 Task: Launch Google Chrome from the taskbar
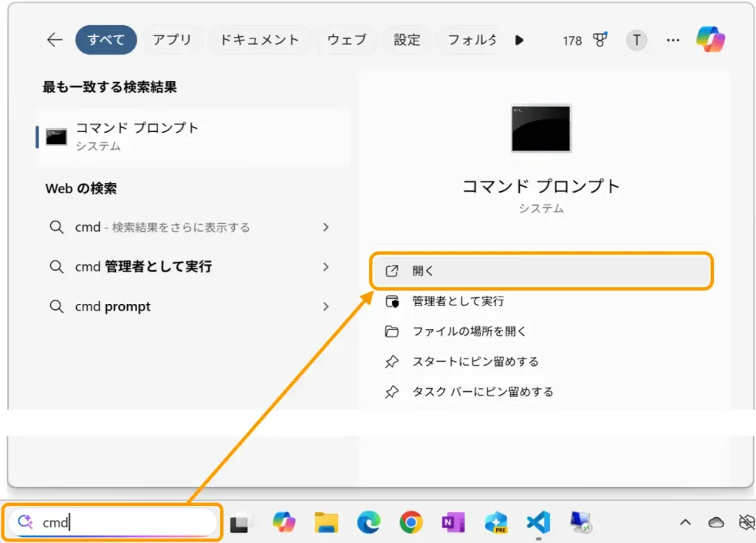410,522
